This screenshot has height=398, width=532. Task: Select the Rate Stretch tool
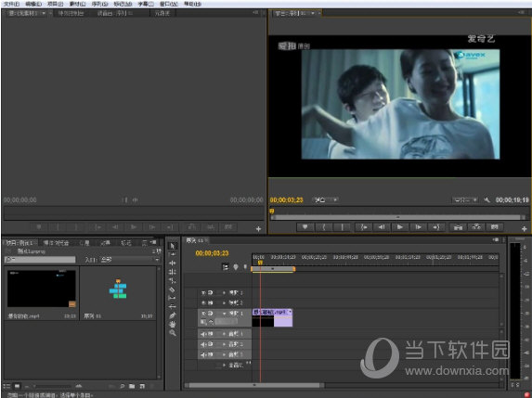(x=173, y=281)
